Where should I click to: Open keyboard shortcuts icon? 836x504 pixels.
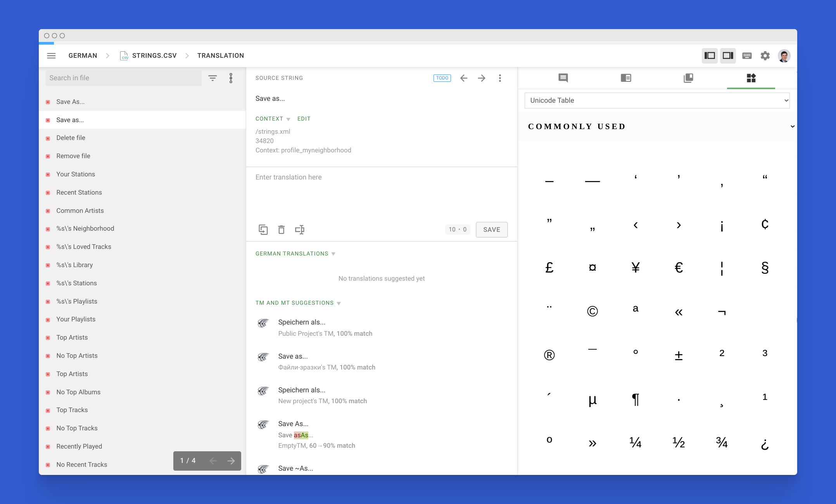[x=747, y=56]
